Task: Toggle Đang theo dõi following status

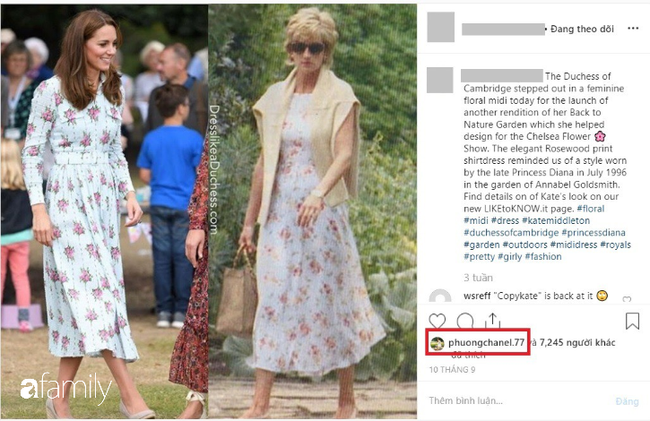Action: [582, 29]
